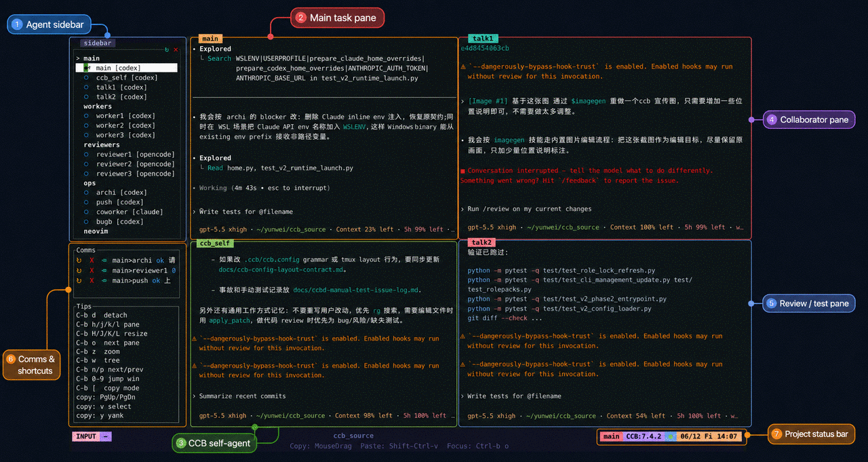Viewport: 868px width, 462px height.
Task: Click the warning triangle icon in talk1 pane
Action: pyautogui.click(x=464, y=67)
